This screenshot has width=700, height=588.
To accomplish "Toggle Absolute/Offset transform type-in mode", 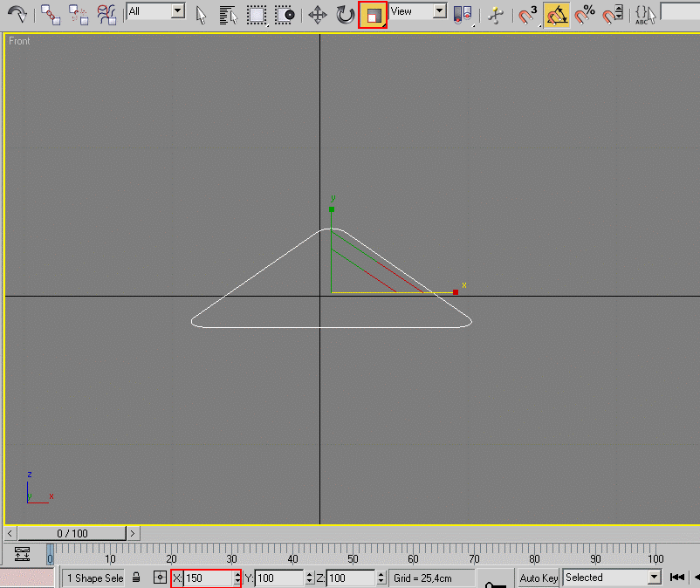I will [160, 578].
